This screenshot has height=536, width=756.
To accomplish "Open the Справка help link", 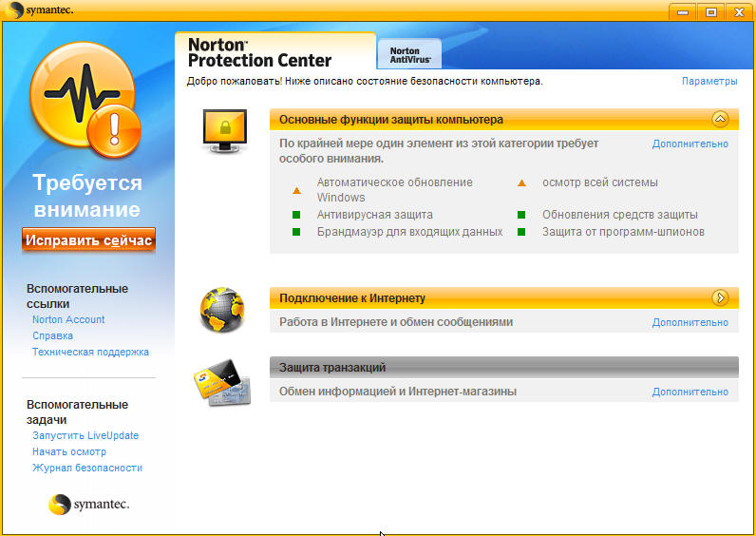I will click(x=52, y=335).
